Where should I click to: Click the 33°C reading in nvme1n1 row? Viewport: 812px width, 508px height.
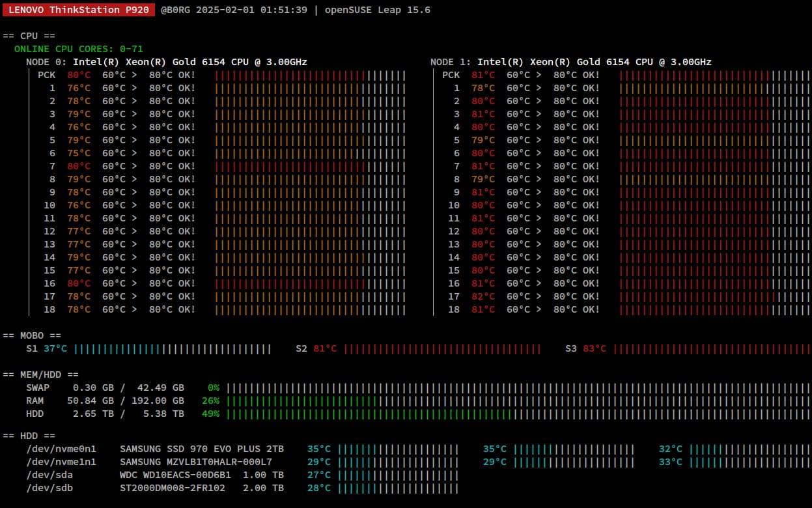point(671,462)
